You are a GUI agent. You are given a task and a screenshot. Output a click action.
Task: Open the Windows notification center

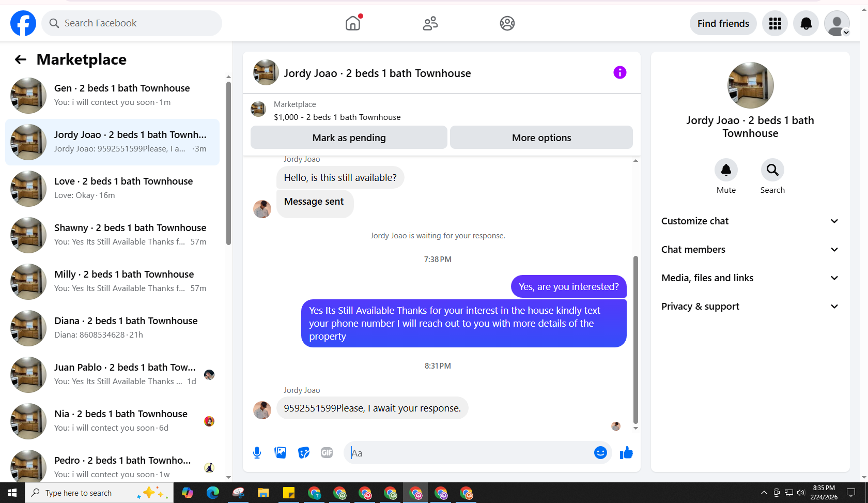[851, 493]
